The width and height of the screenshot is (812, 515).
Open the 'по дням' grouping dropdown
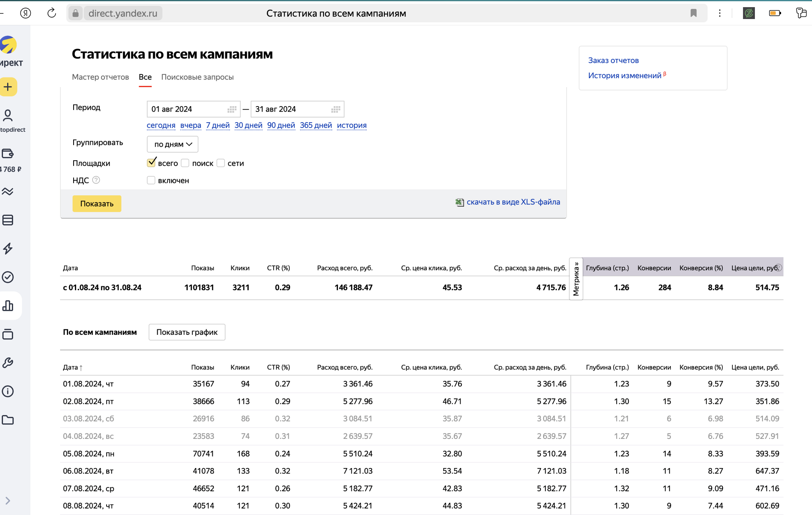[x=173, y=144]
